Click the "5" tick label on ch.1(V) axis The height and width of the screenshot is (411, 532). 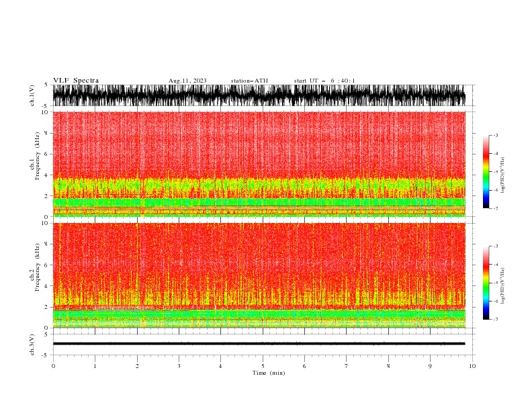(46, 85)
